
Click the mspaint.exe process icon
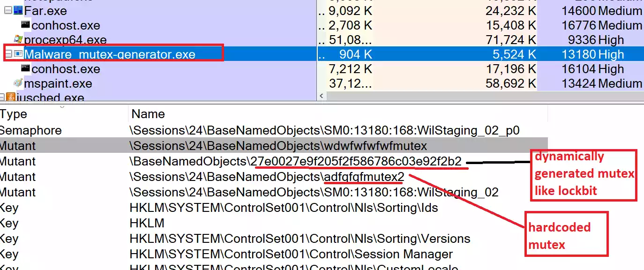pyautogui.click(x=19, y=83)
